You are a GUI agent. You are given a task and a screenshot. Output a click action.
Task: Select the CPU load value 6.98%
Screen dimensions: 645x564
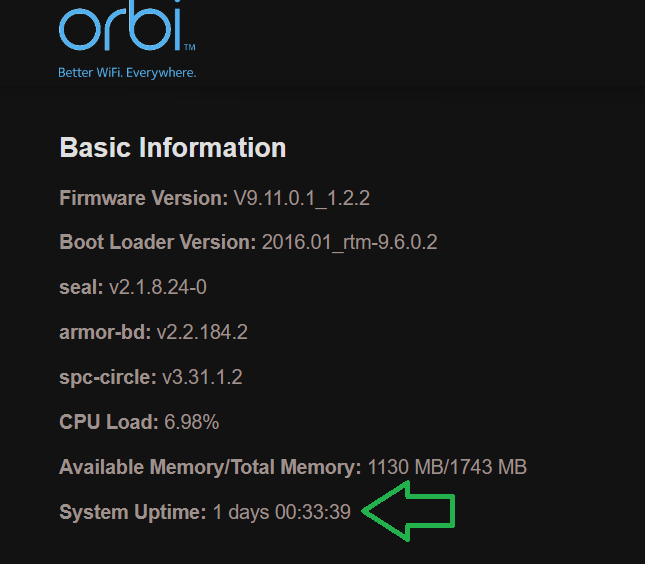191,422
